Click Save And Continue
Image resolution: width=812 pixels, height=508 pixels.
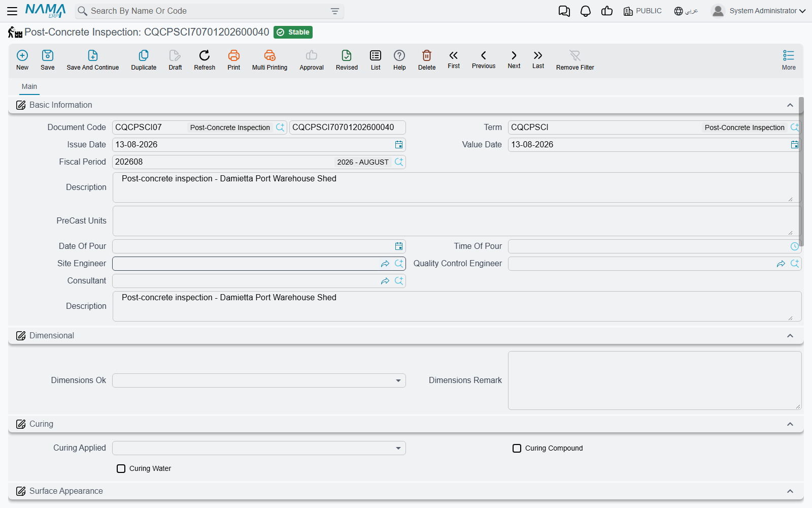[93, 60]
